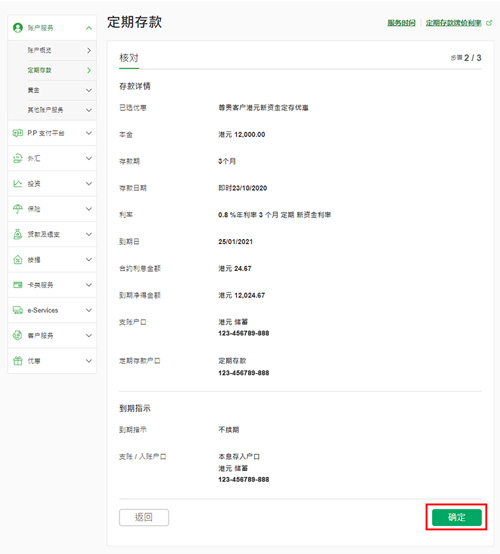
Task: Collapse the 账户服务 section chevron
Action: pos(89,28)
